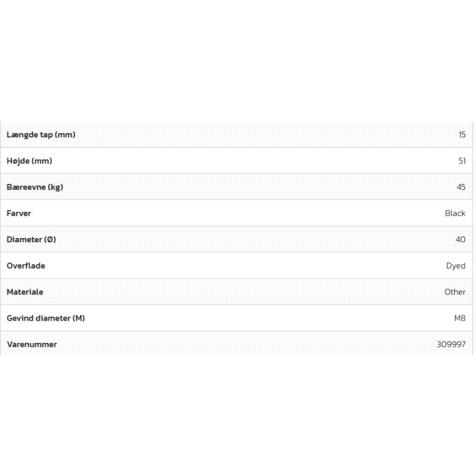Click the Ø symbol in Diameter label
476x476 pixels.
50,239
